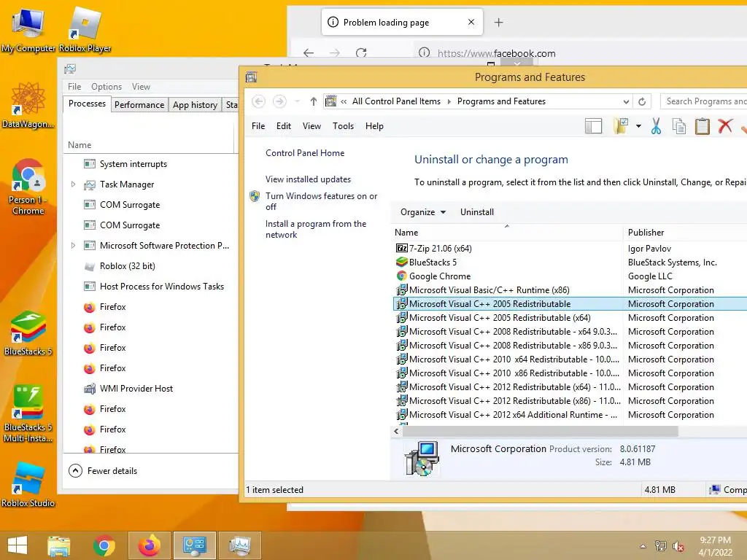This screenshot has height=560, width=747.
Task: Click the Uninstall button
Action: [x=477, y=212]
